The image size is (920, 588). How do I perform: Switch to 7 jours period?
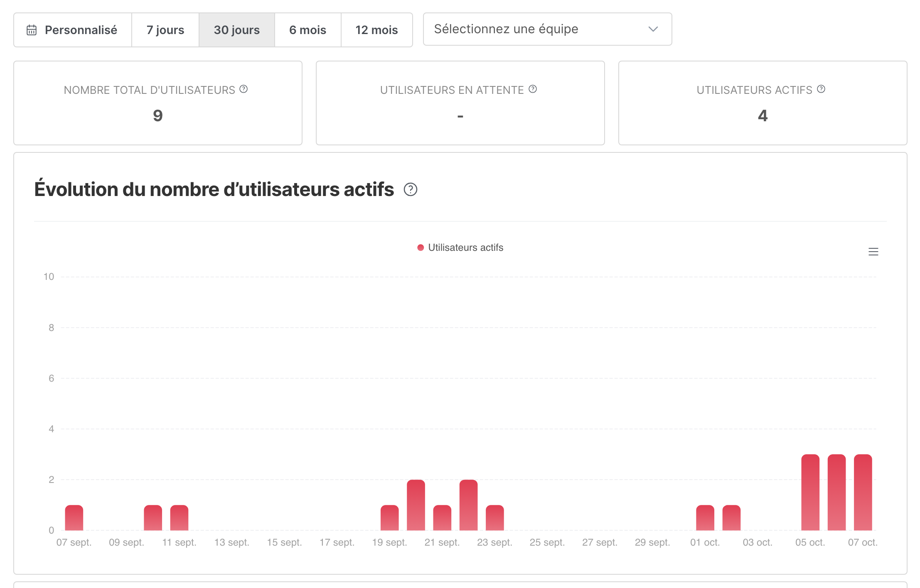165,30
